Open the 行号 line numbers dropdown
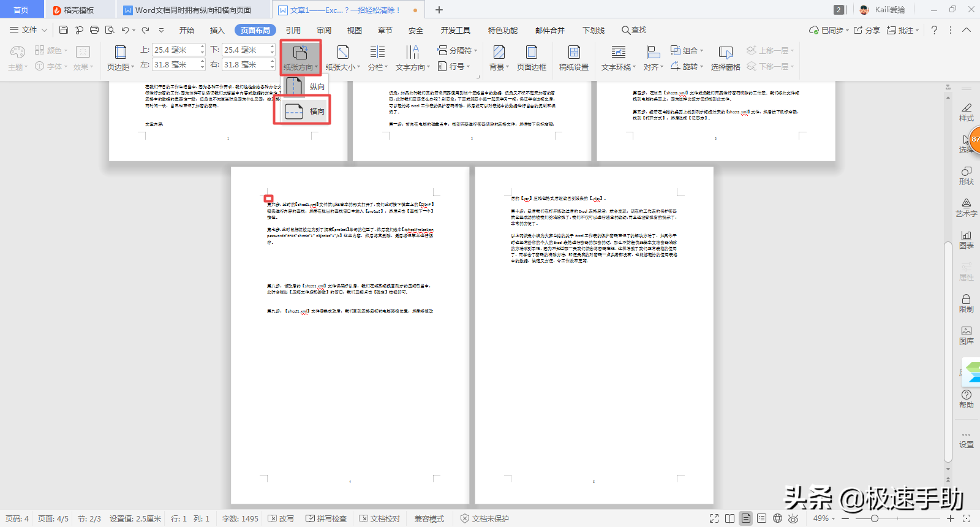 tap(454, 66)
